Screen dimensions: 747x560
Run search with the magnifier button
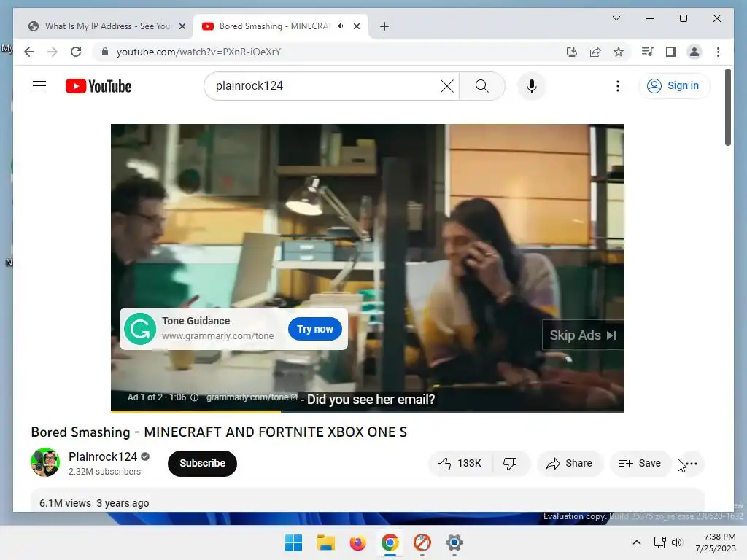(x=481, y=86)
